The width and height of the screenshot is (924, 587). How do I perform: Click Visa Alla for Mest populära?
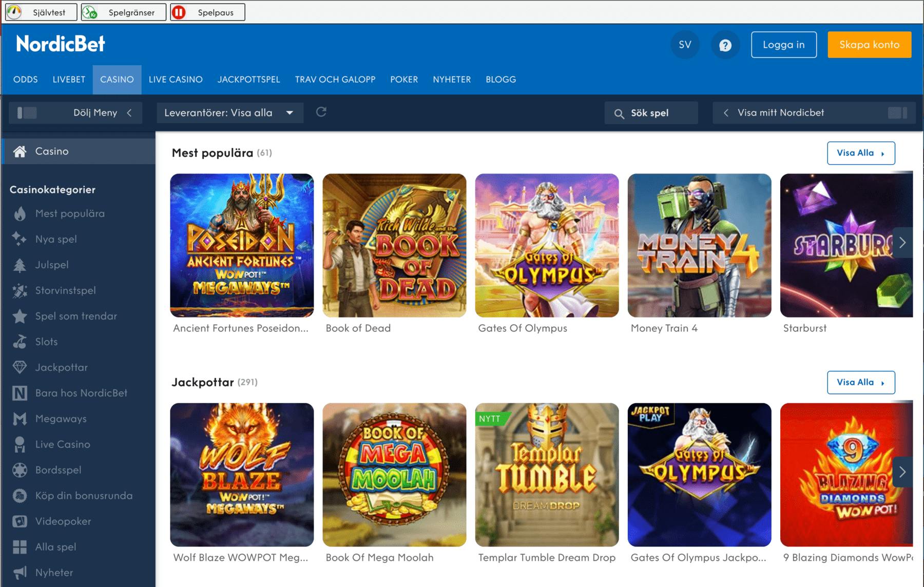[x=861, y=153]
